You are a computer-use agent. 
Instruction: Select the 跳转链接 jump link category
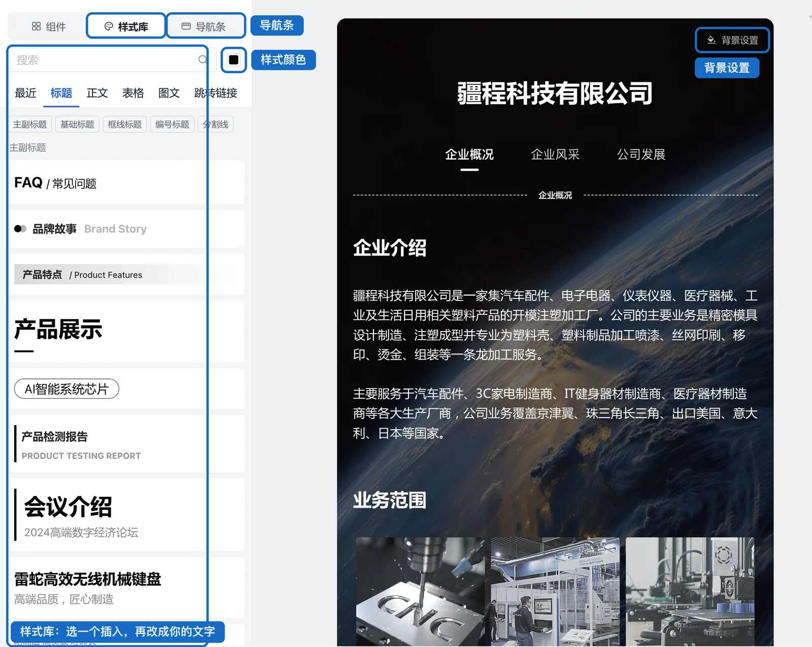216,93
